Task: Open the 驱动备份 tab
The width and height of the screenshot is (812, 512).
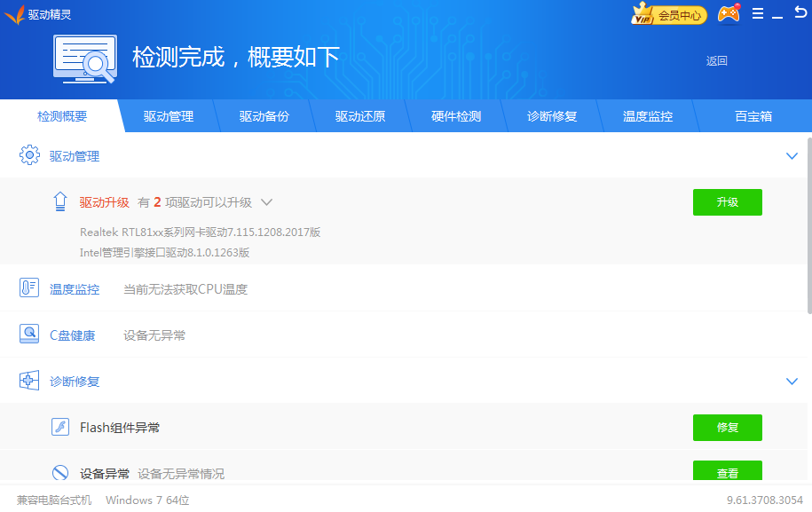Action: (x=264, y=116)
